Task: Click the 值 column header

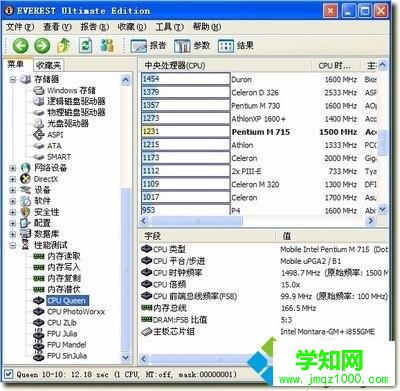Action: point(332,236)
